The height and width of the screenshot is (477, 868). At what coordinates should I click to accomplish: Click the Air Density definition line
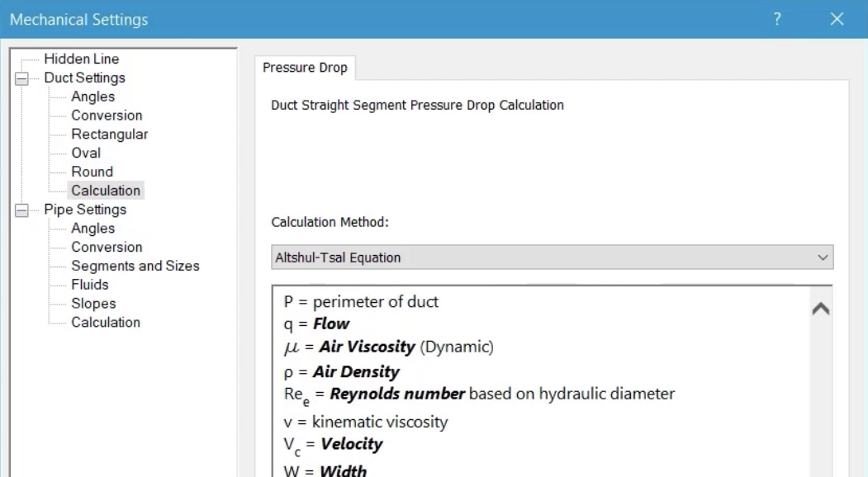[342, 371]
